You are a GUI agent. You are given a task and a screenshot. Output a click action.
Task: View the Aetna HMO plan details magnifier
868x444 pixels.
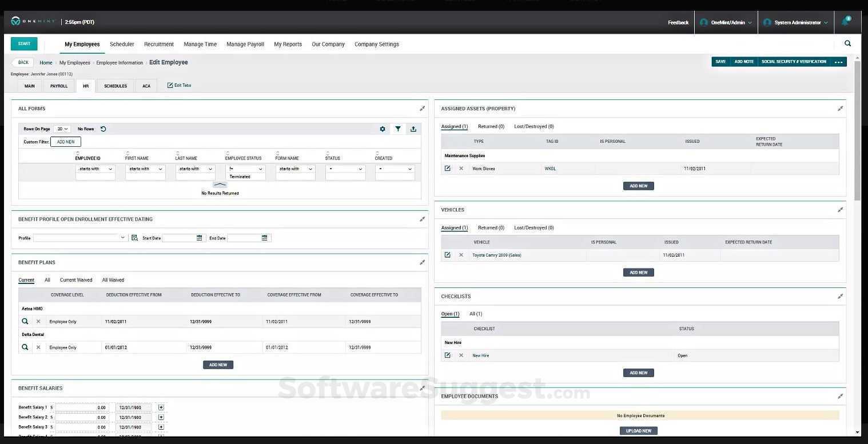[x=25, y=321]
